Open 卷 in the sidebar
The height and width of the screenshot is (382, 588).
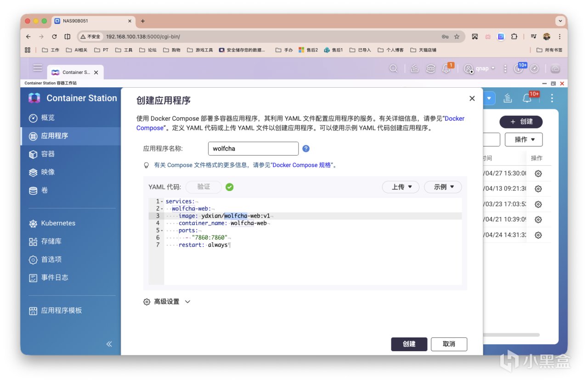[70, 190]
